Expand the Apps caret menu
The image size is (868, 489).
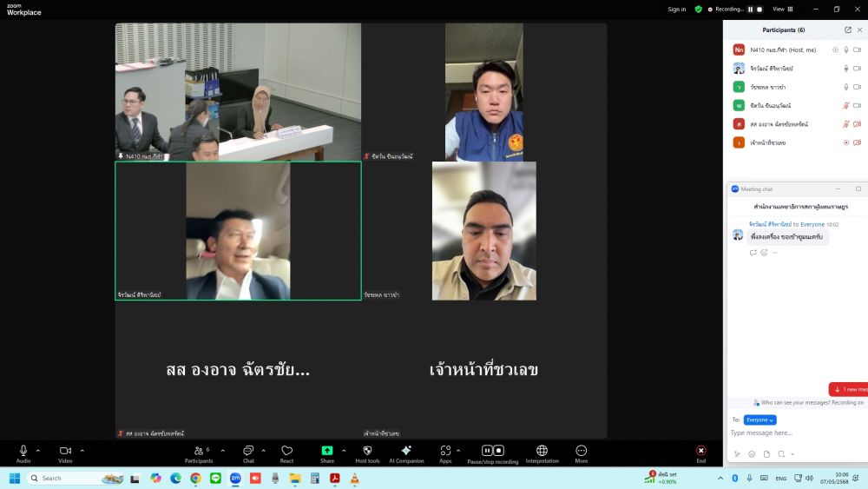[458, 451]
